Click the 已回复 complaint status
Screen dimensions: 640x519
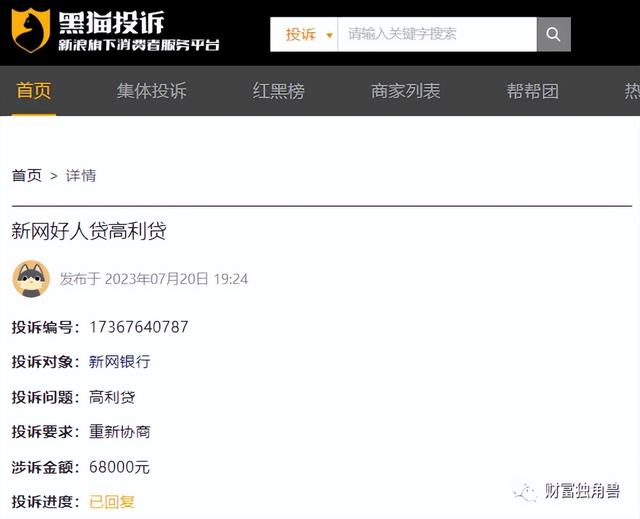[112, 501]
